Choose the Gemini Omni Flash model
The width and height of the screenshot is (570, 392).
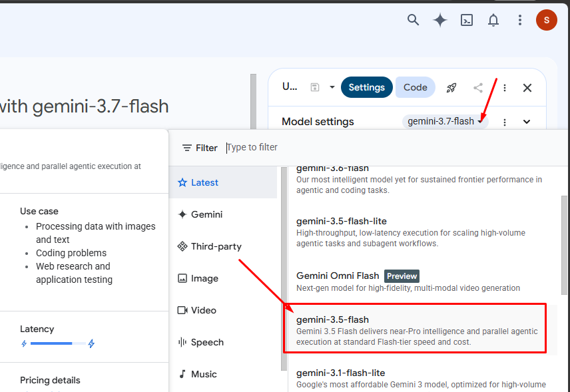click(x=422, y=282)
